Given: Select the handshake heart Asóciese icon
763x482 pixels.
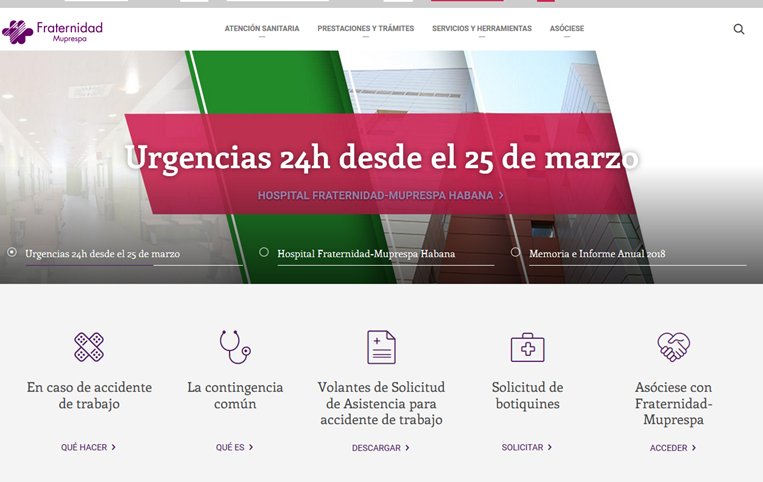Looking at the screenshot, I should click(673, 347).
